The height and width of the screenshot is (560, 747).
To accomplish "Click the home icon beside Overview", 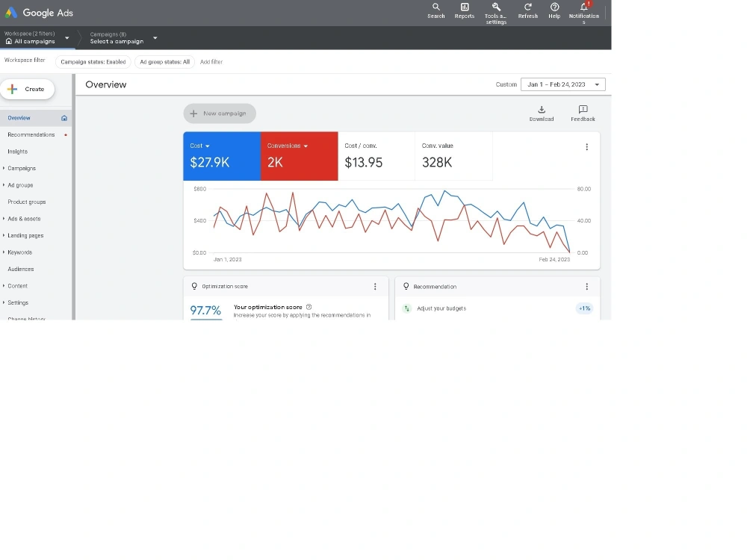I will (64, 118).
